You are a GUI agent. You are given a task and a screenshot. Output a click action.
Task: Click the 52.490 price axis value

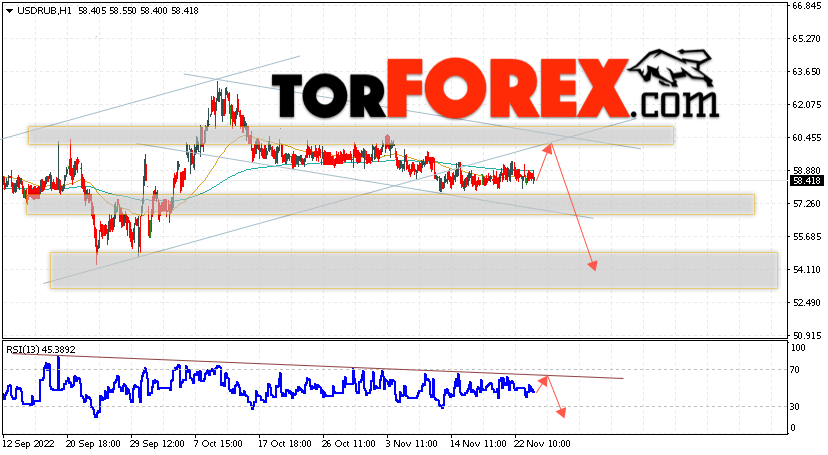click(806, 302)
